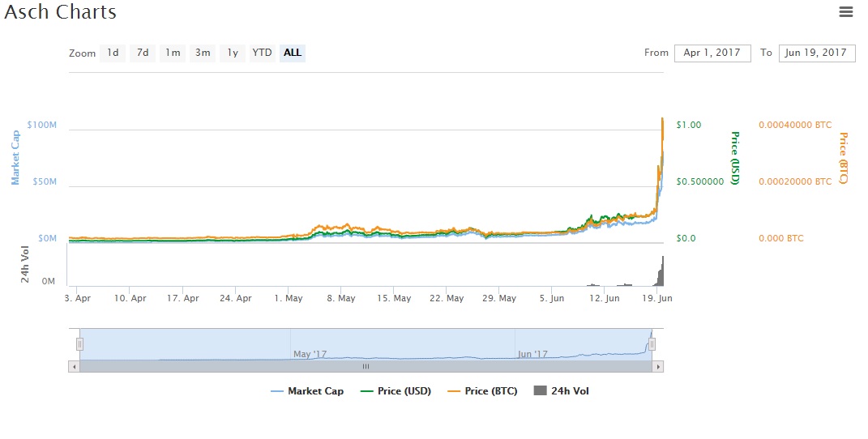
Task: Toggle the Market Cap series in legend
Action: pos(307,391)
